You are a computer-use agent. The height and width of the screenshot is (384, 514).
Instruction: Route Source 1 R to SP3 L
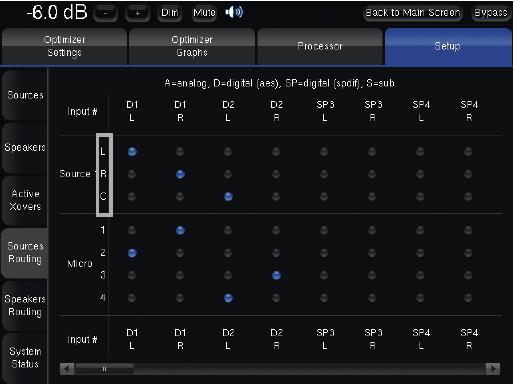click(x=324, y=174)
